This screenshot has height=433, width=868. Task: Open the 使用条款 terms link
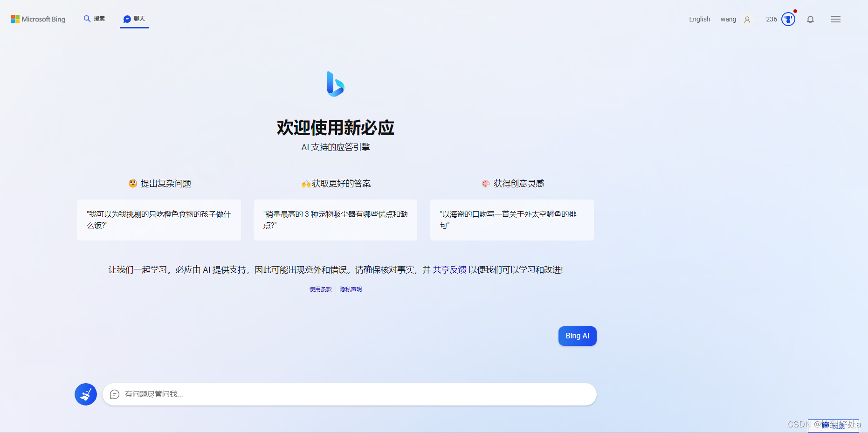(x=321, y=289)
